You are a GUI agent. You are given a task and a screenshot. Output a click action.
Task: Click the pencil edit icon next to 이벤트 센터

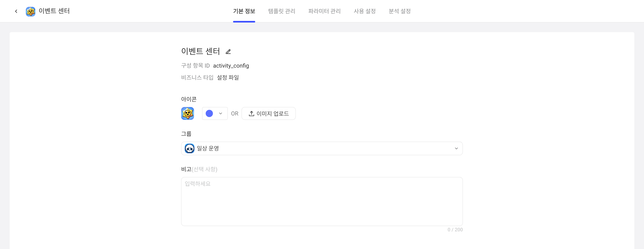(x=228, y=52)
